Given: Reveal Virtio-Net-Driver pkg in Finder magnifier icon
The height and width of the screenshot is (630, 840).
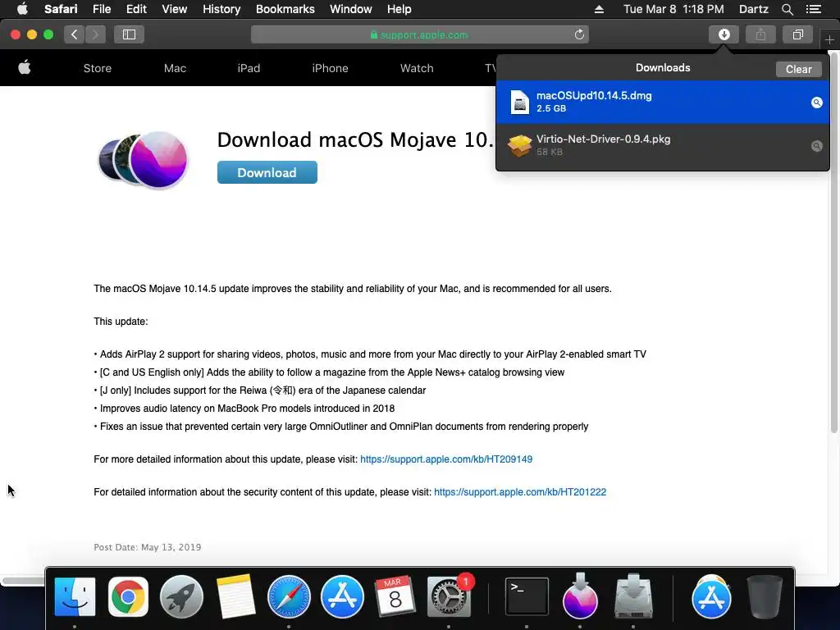Looking at the screenshot, I should pyautogui.click(x=816, y=146).
